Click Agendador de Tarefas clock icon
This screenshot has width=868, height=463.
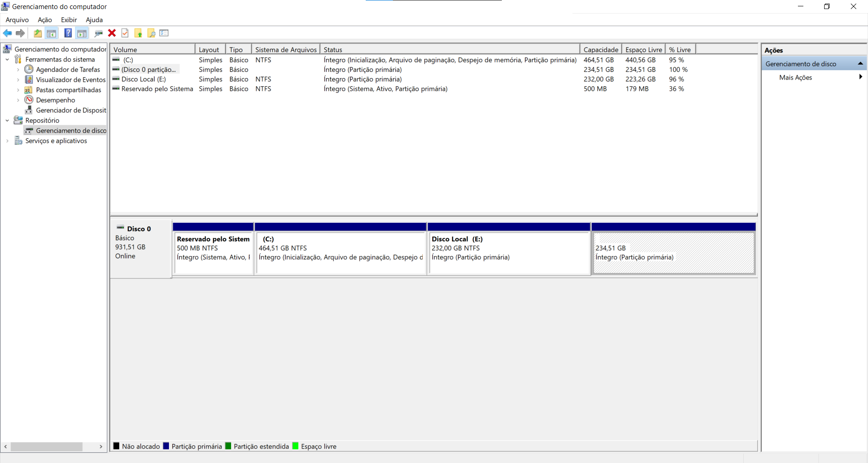29,69
